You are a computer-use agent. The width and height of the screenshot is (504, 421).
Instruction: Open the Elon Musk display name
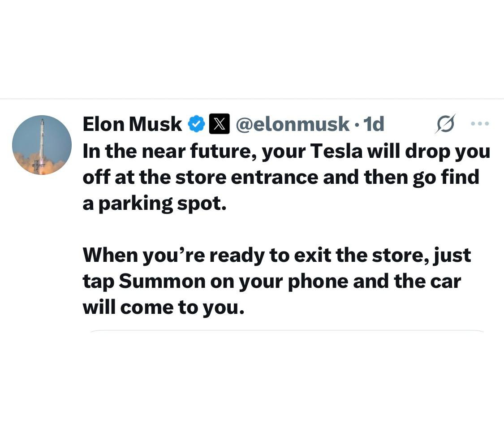click(132, 124)
